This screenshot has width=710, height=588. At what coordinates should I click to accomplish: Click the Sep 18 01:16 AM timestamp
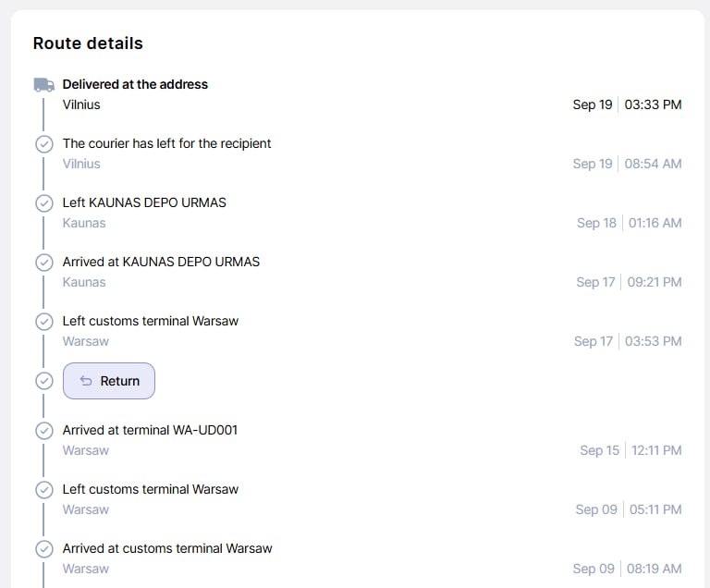tap(629, 223)
